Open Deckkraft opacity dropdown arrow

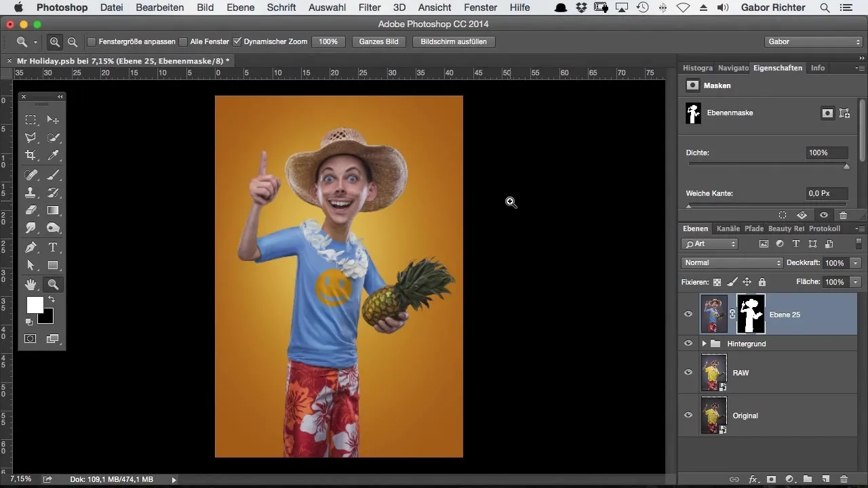pyautogui.click(x=856, y=263)
